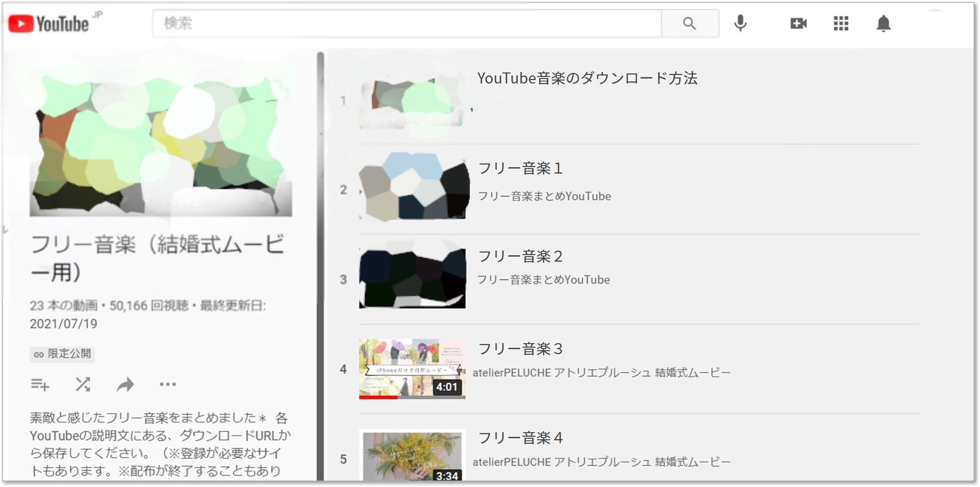The image size is (980, 487).
Task: Click the フリー音楽４ video title
Action: 520,438
